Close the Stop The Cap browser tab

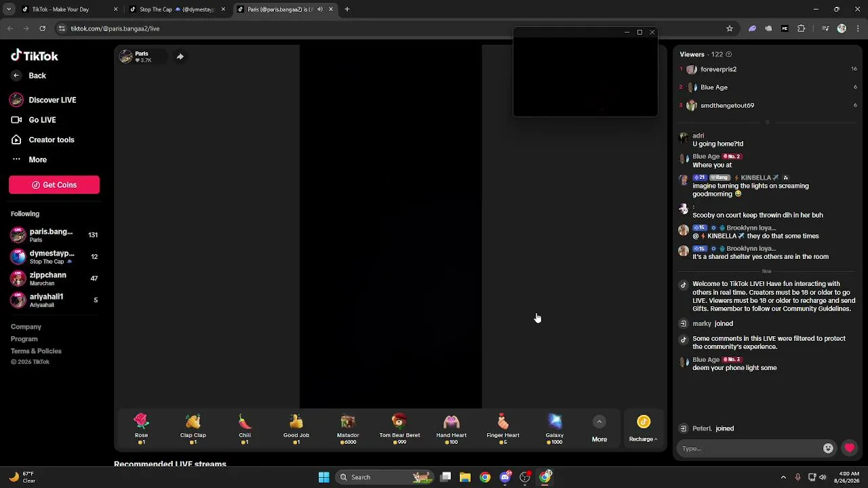223,9
